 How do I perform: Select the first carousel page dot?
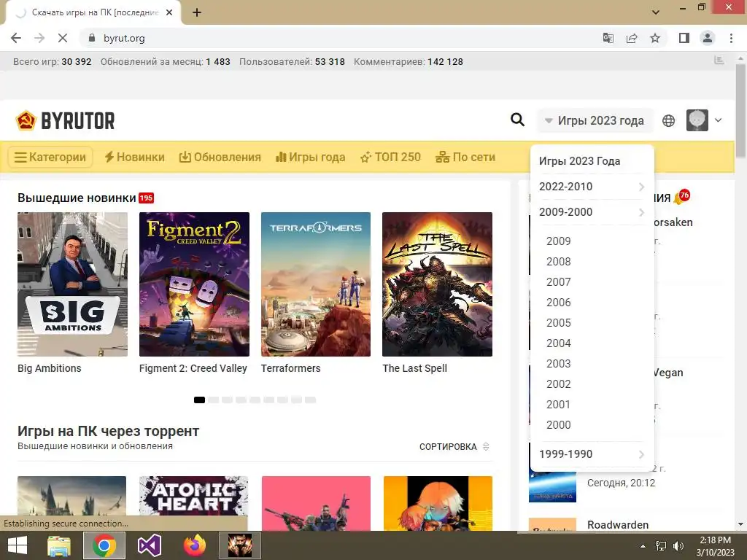tap(200, 400)
